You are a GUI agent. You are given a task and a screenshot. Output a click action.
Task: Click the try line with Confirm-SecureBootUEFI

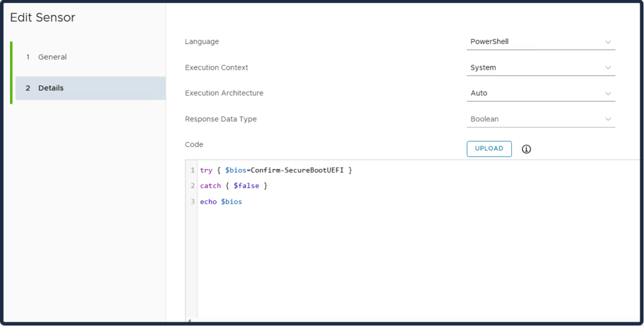click(x=275, y=170)
